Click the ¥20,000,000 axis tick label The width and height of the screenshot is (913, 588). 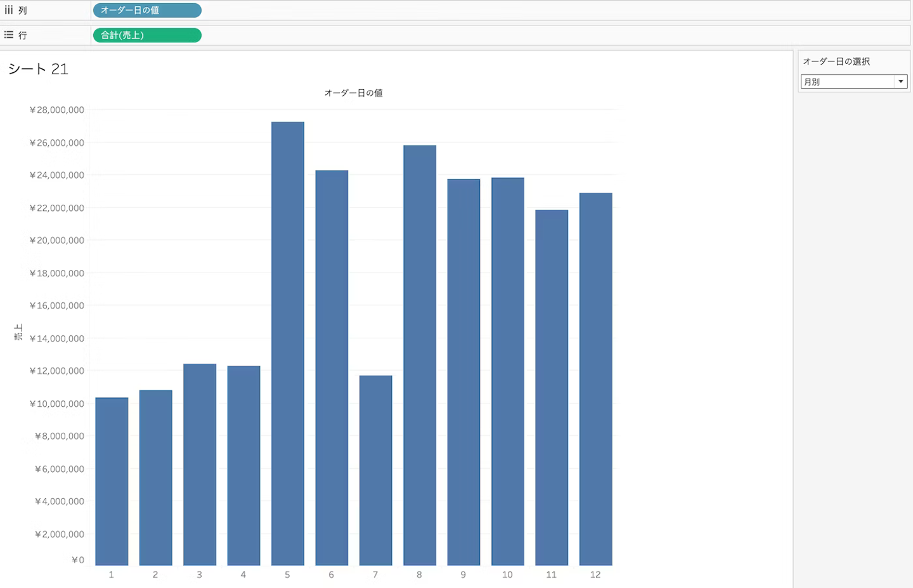[56, 240]
